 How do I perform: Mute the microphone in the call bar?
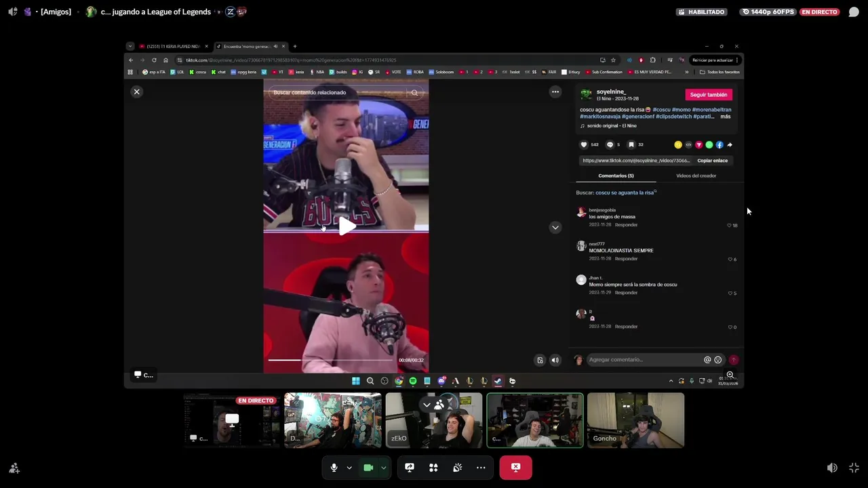(x=334, y=467)
